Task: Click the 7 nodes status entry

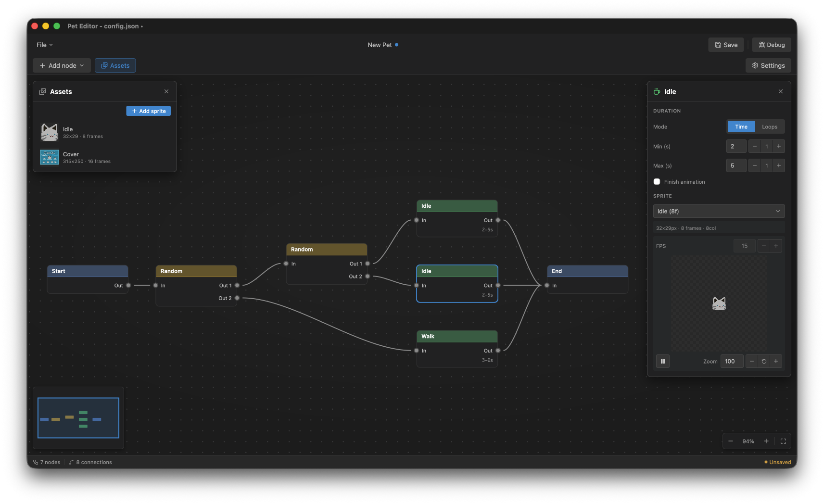Action: coord(47,462)
